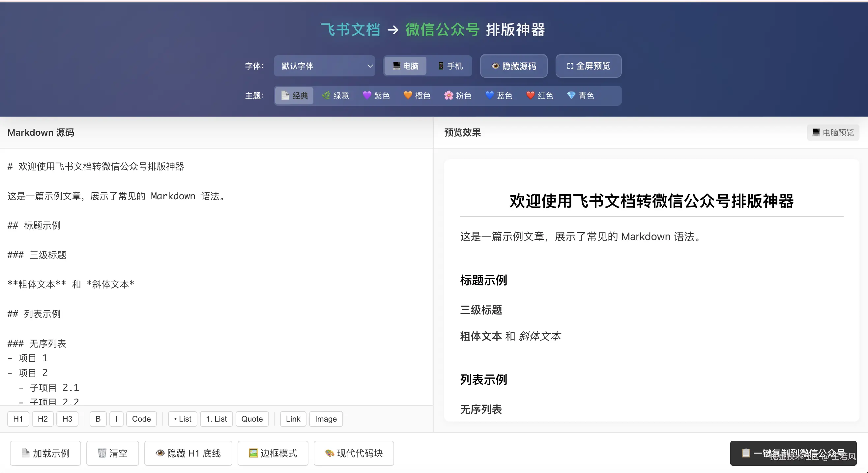Insert H1 heading via toolbar
Screen dimensions: 868x473
(x=18, y=419)
